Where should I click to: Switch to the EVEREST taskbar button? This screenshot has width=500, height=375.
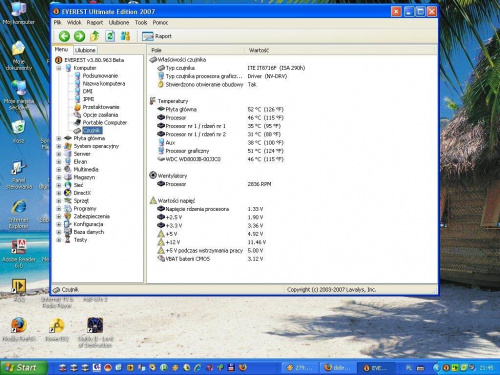tap(376, 368)
